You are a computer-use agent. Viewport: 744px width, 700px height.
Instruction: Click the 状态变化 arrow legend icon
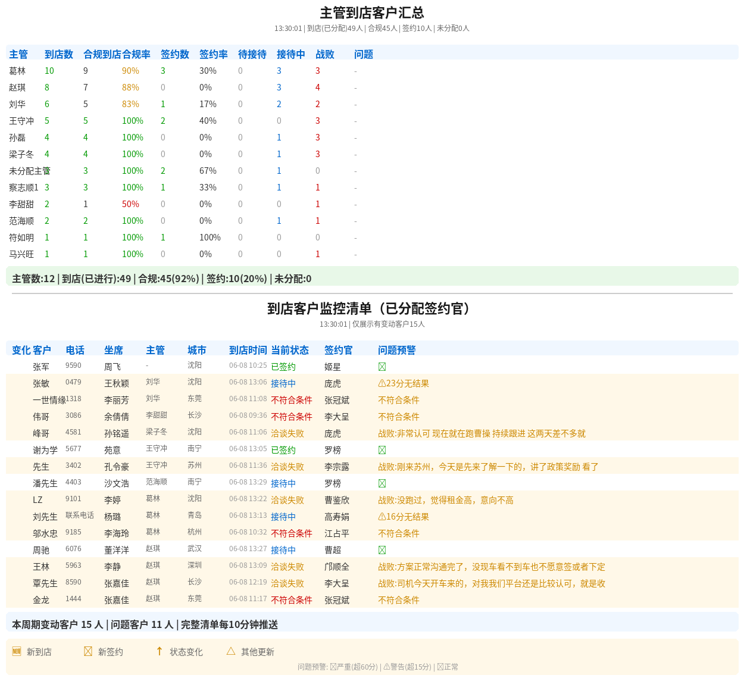[160, 651]
